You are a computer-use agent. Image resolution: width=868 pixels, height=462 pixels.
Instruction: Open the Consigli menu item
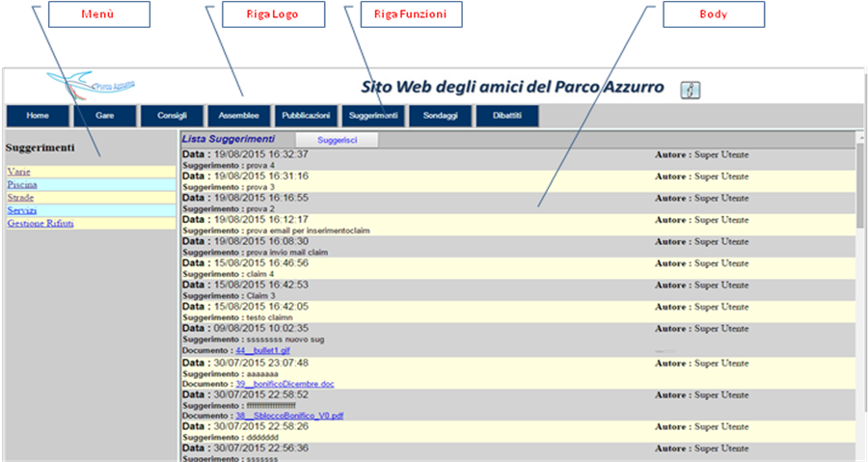172,116
